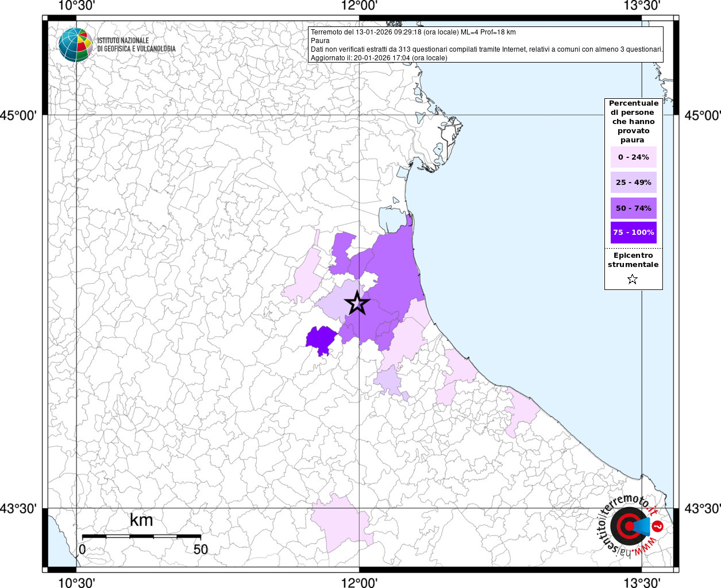721x588 pixels.
Task: Click the epicenter star symbol in the legend
Action: click(633, 280)
